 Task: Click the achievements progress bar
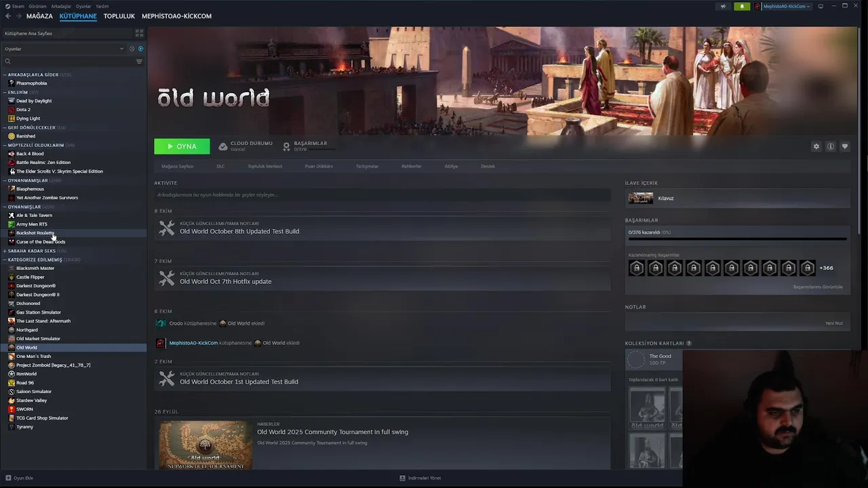pos(738,239)
